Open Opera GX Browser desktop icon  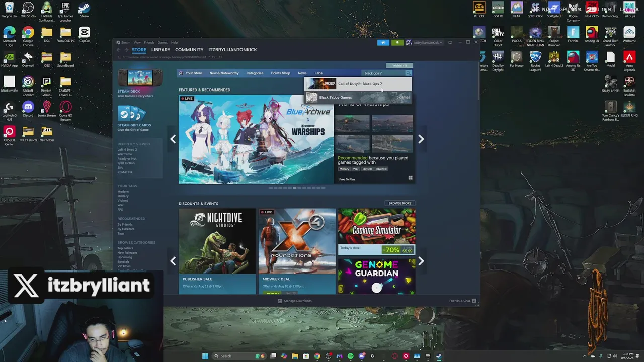65,111
